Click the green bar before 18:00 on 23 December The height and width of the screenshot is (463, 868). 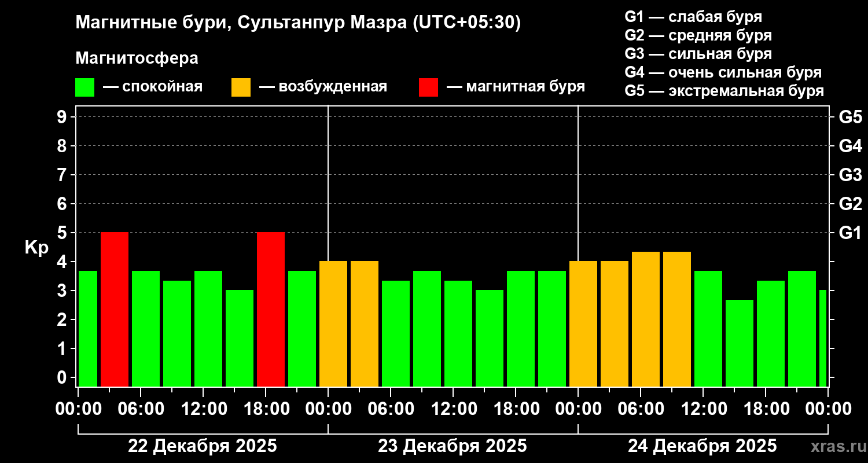[x=490, y=338]
